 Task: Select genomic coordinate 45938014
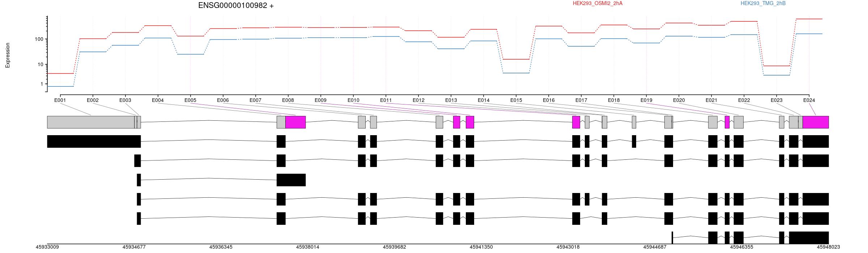click(x=308, y=247)
